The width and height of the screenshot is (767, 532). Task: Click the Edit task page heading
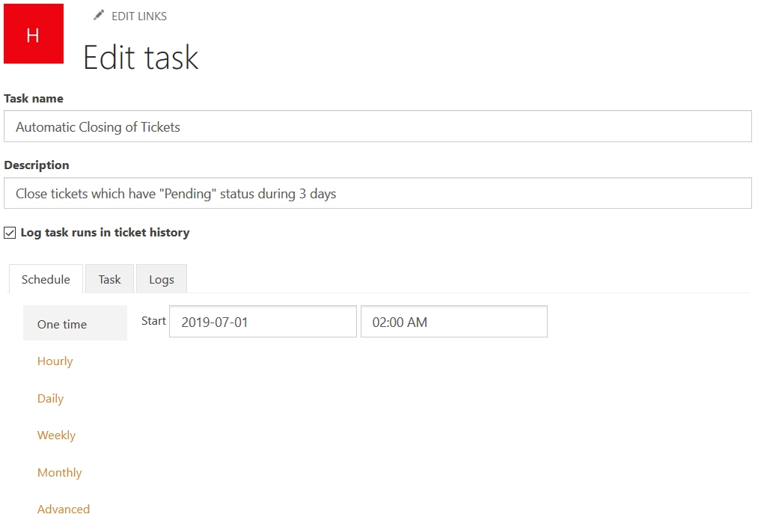(141, 58)
